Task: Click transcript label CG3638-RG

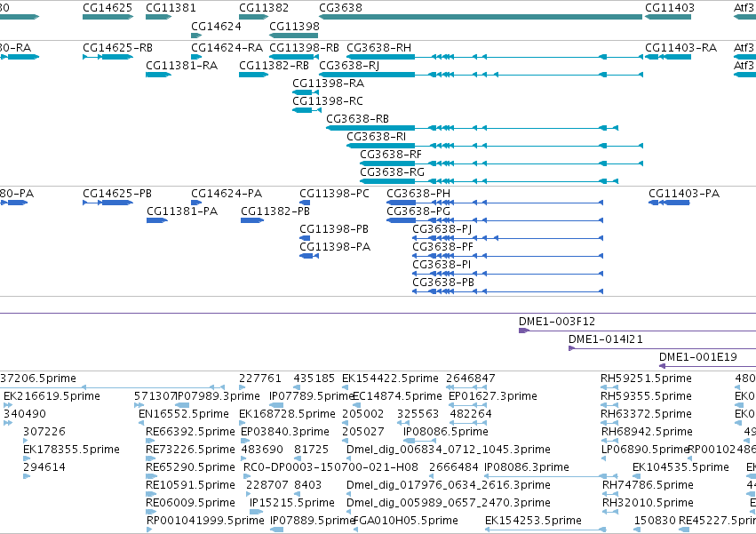Action: coord(393,172)
